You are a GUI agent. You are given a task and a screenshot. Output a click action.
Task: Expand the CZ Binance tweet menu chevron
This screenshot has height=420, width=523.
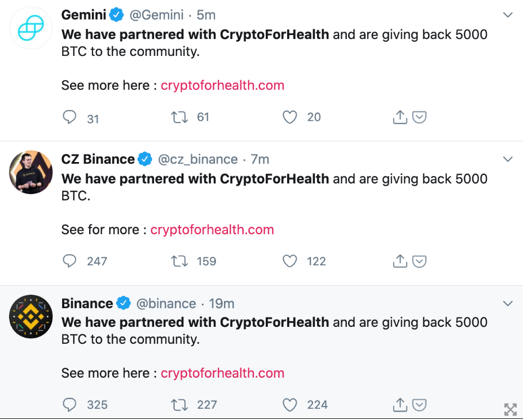tap(508, 159)
